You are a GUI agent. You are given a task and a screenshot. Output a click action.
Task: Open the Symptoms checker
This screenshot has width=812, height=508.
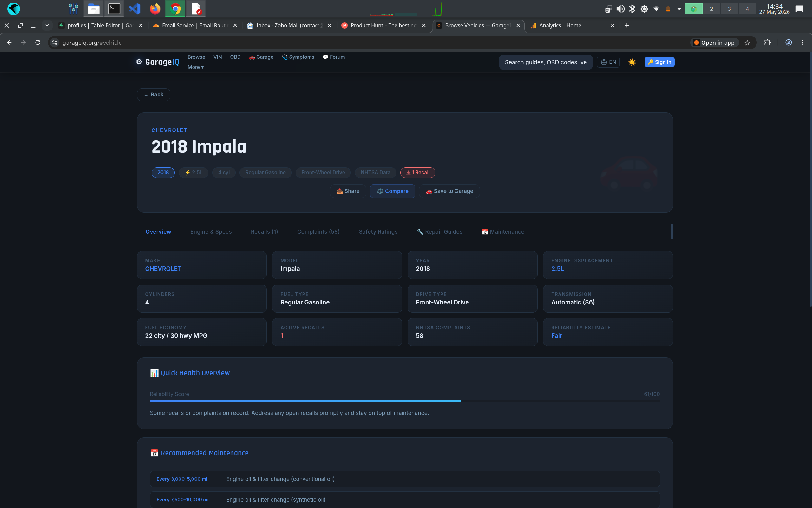(298, 57)
